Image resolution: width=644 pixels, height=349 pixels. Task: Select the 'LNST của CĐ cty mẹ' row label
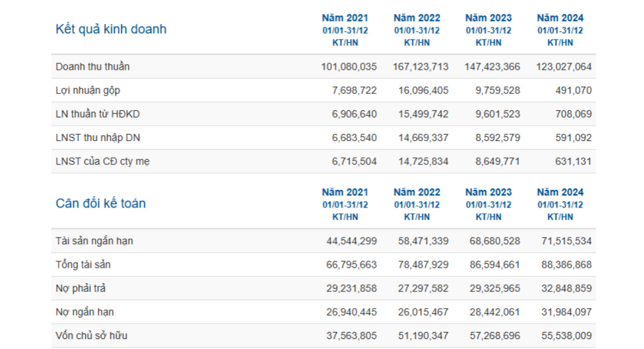coord(103,162)
